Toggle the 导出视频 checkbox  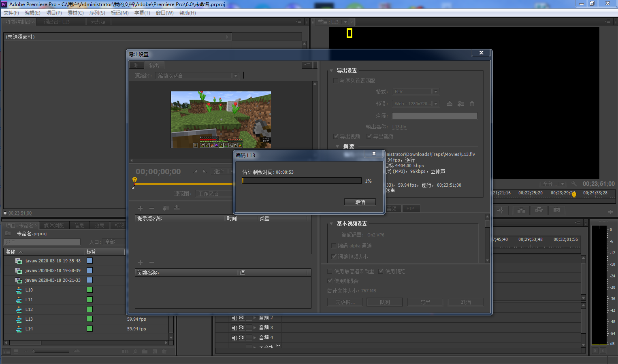pos(336,136)
